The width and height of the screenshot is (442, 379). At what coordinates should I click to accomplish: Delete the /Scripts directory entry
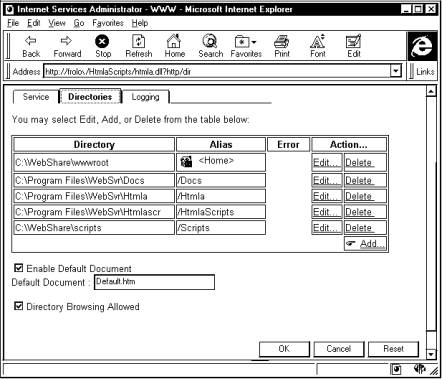pos(365,228)
